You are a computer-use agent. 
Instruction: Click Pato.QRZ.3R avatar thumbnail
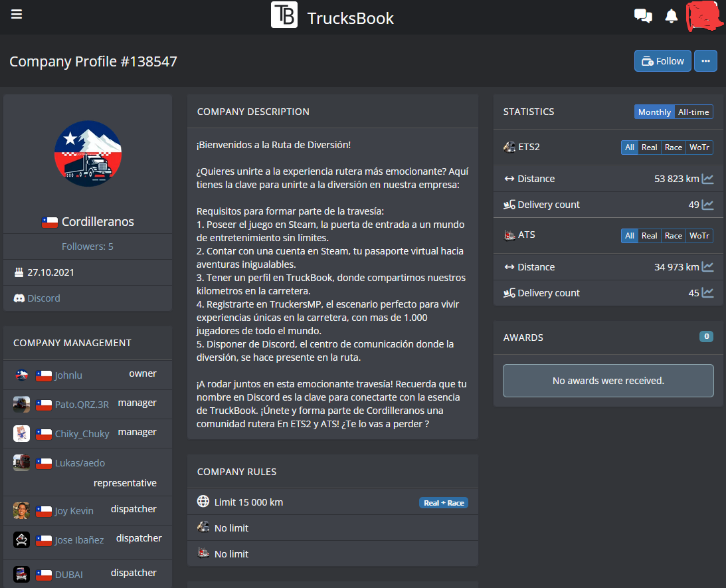coord(21,404)
